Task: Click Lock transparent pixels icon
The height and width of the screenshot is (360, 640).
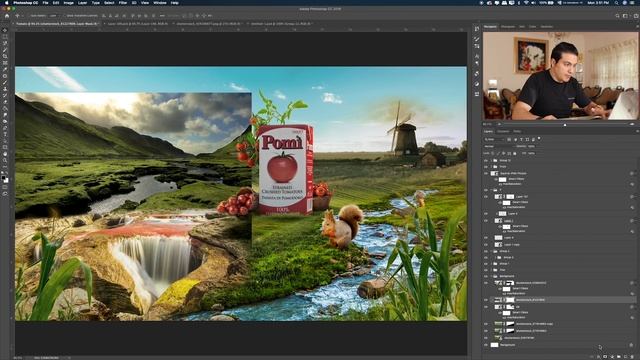Action: (493, 153)
